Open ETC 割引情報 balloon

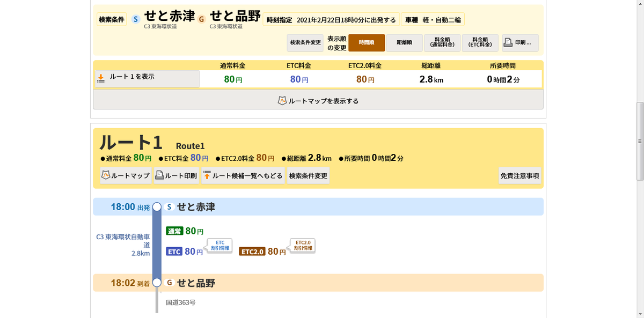(x=219, y=246)
